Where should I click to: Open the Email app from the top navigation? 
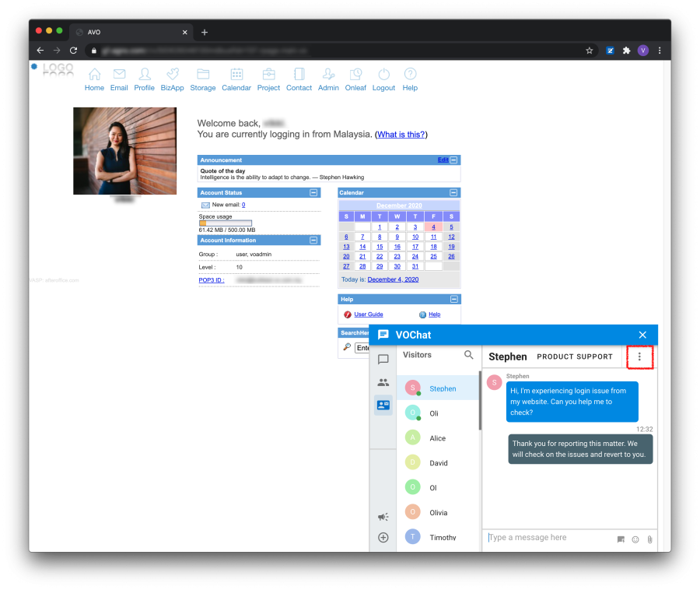tap(119, 78)
